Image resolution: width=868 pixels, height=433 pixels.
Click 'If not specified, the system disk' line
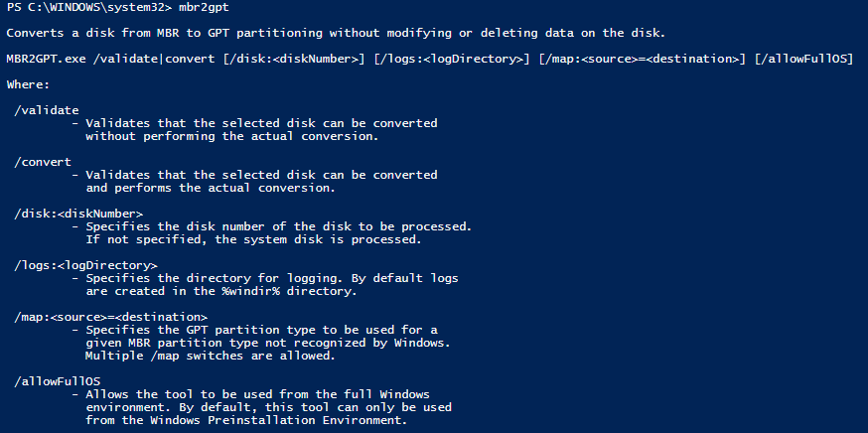(x=253, y=239)
